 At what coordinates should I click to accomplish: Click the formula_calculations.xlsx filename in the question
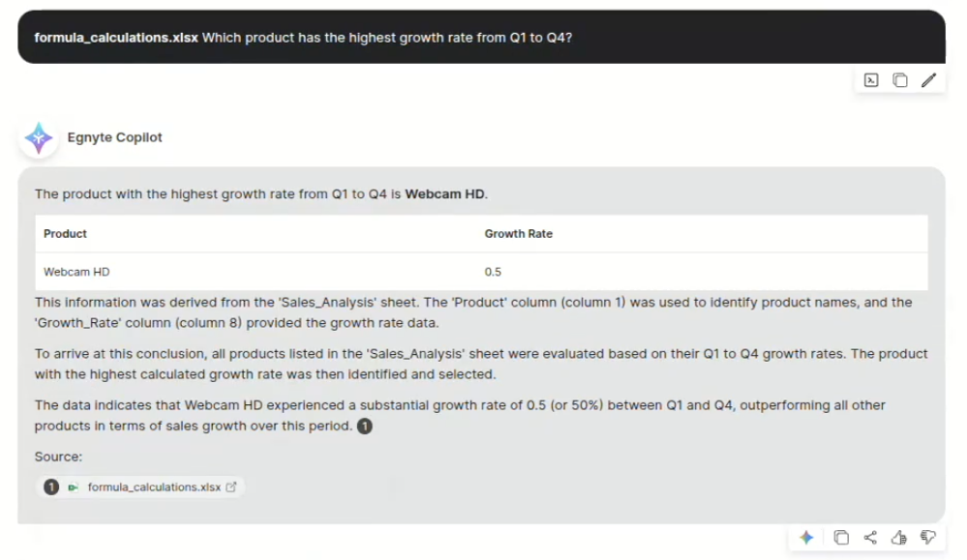tap(116, 38)
